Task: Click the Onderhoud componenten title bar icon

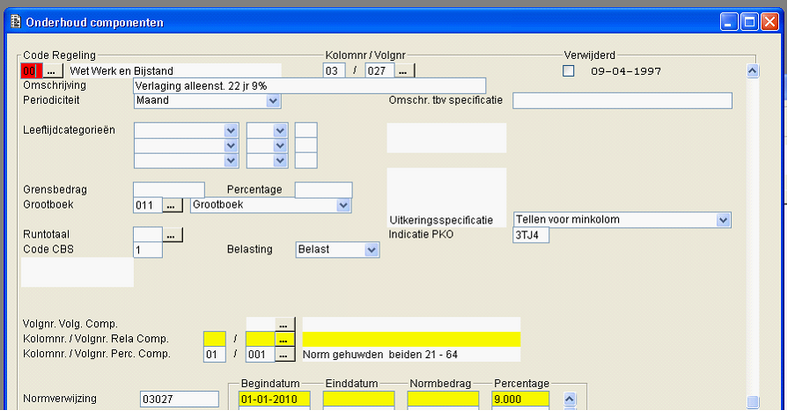Action: point(16,22)
